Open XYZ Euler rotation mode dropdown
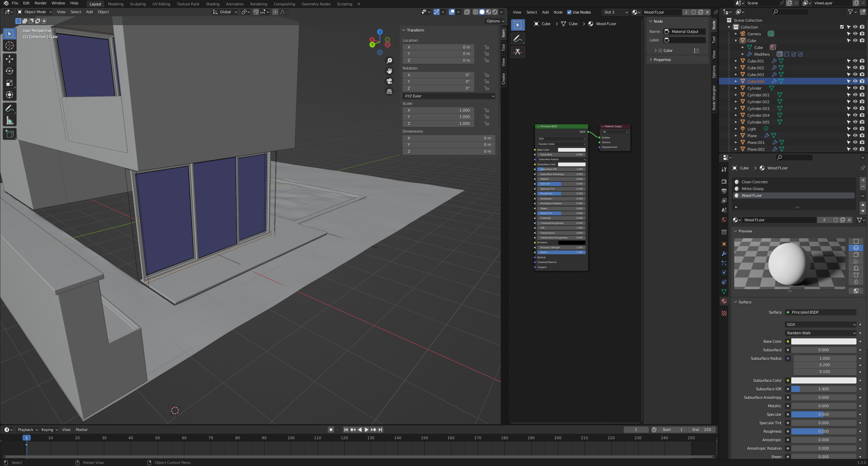The image size is (868, 466). 449,96
